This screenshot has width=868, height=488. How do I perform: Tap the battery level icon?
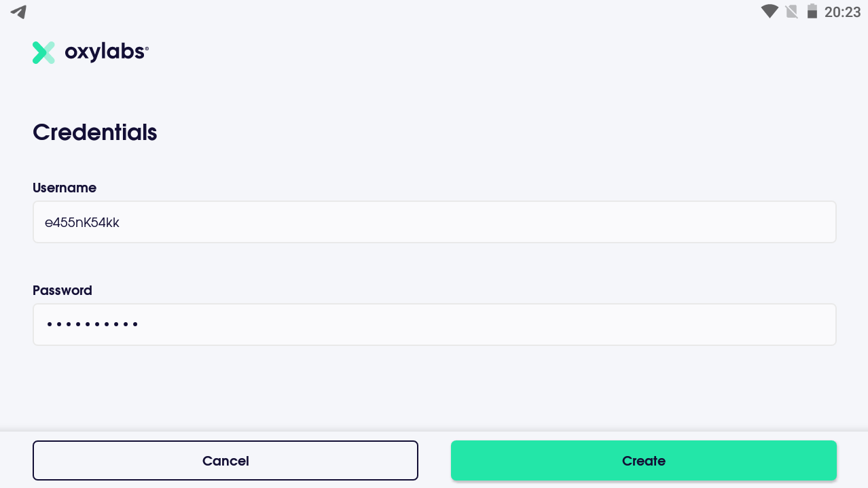click(x=812, y=12)
